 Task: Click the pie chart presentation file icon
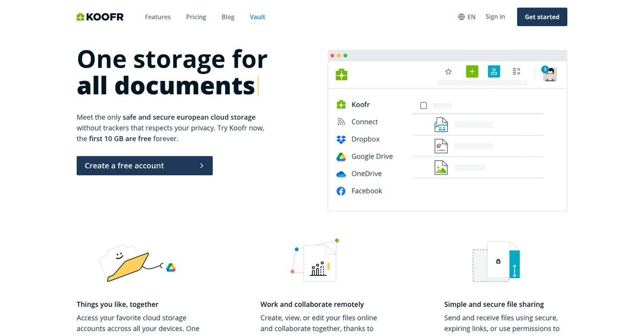(x=441, y=146)
